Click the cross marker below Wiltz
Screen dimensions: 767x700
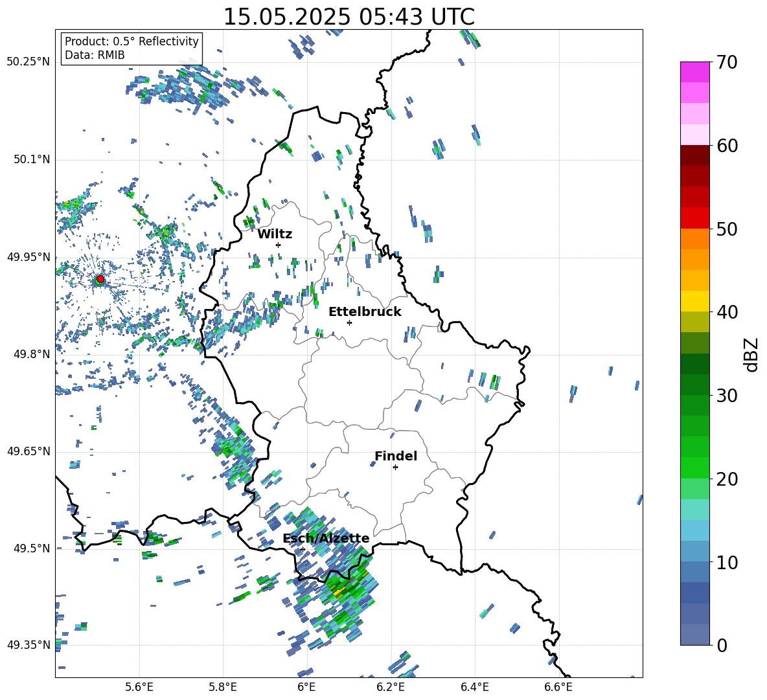click(x=279, y=245)
